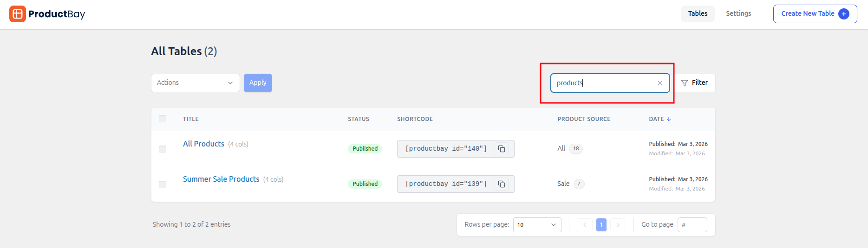Viewport: 868px width, 248px height.
Task: Clear the search field with the X icon
Action: tap(659, 83)
